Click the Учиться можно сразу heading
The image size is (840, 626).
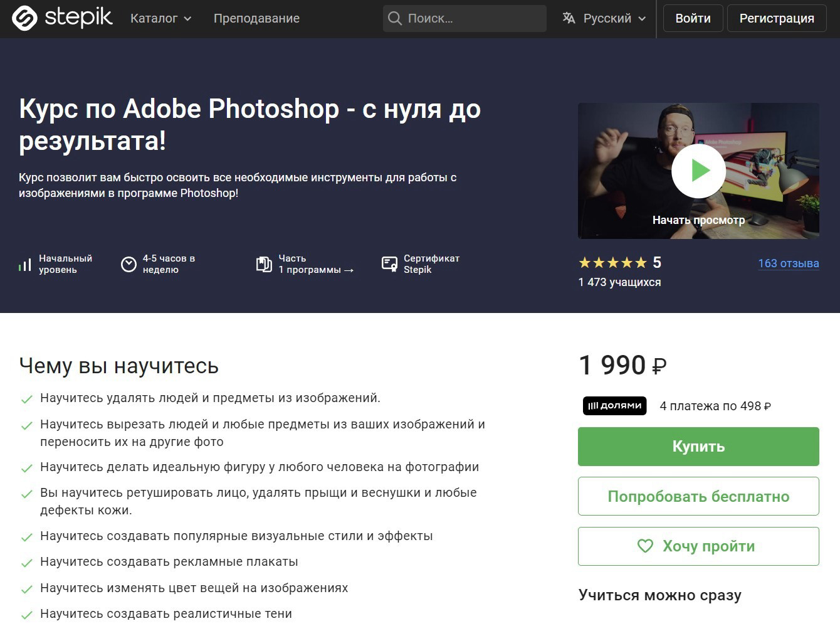[660, 595]
